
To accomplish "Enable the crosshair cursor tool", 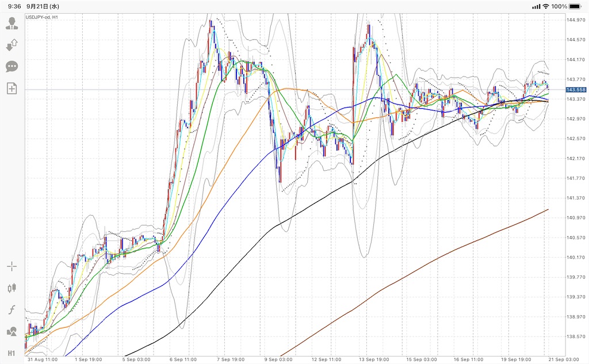I will (12, 267).
